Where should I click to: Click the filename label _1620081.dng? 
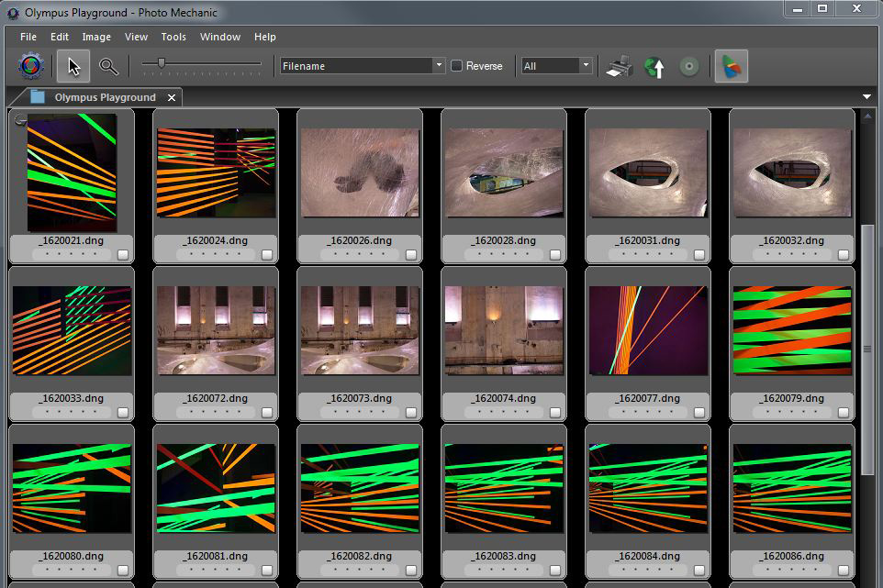pos(216,555)
